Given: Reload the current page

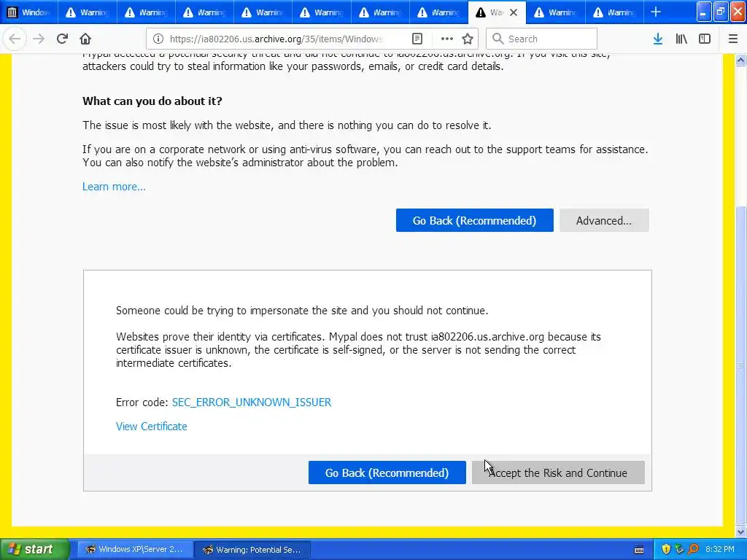Looking at the screenshot, I should [62, 39].
